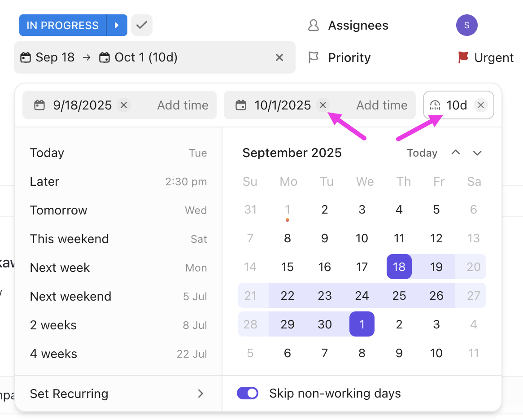Expand the Set Recurring submenu
Screen dimensions: 523x420
tap(200, 394)
